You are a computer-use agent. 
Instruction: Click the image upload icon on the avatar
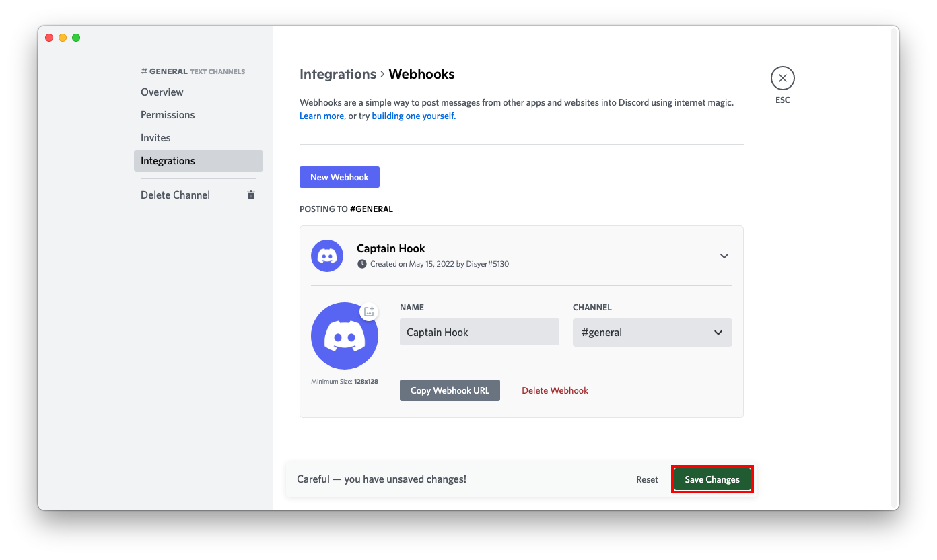pyautogui.click(x=369, y=311)
